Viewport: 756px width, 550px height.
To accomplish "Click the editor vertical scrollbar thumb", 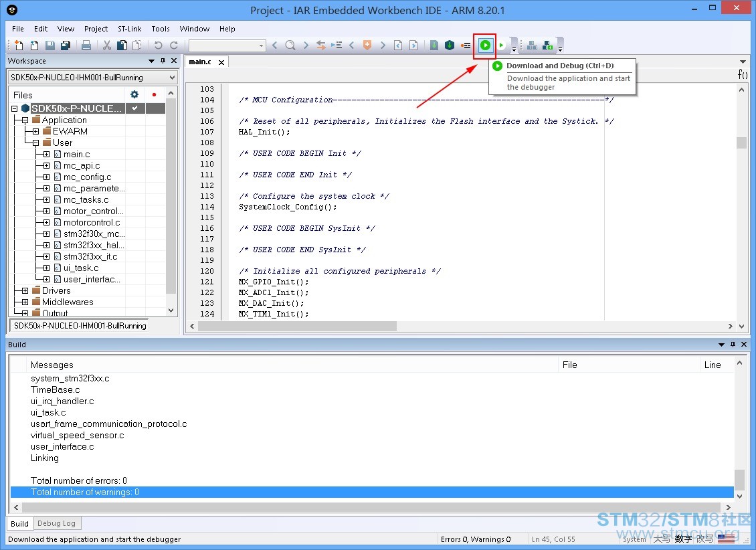I will click(741, 143).
